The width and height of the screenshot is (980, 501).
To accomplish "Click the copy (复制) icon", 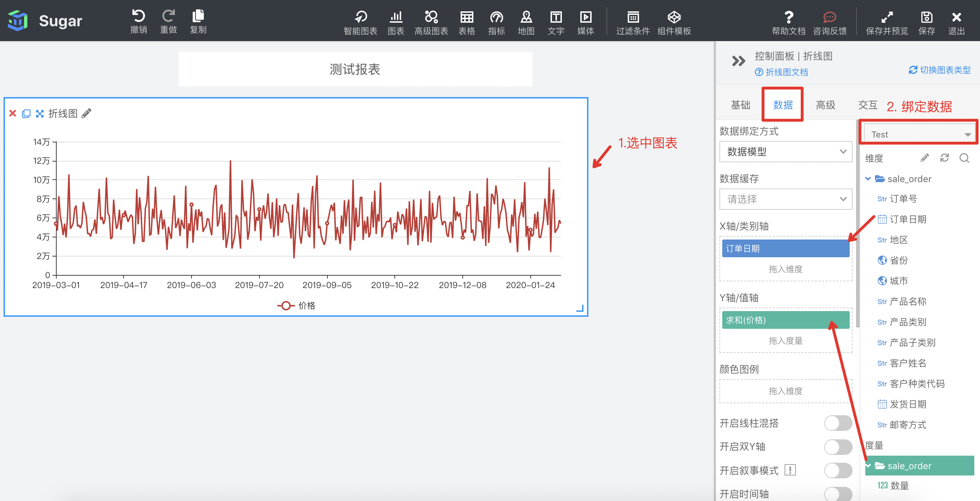I will (x=198, y=17).
